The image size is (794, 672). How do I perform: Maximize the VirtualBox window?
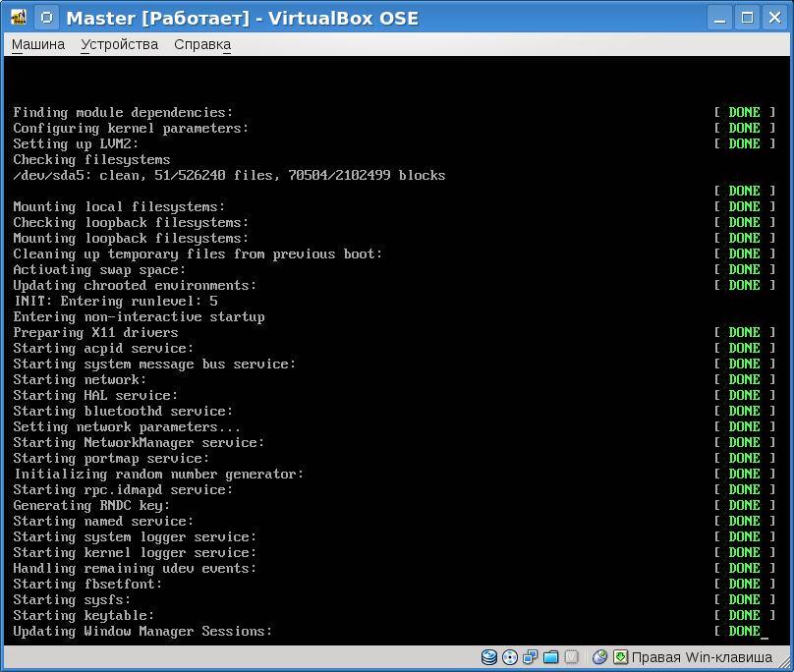click(748, 18)
